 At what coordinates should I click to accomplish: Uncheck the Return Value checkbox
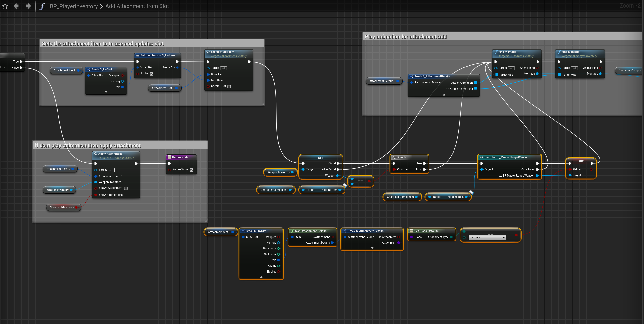(191, 170)
